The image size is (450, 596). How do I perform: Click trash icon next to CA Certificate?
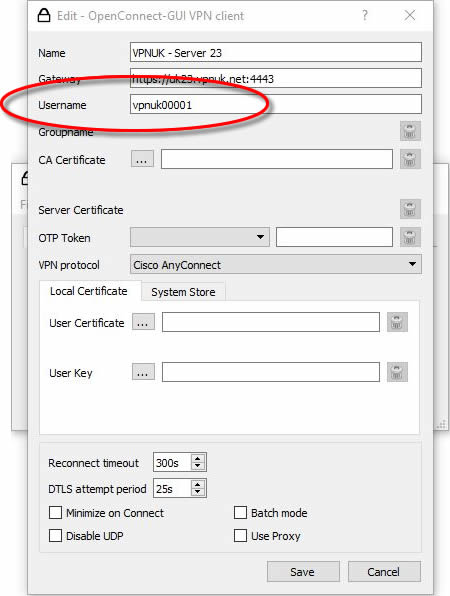click(x=410, y=159)
